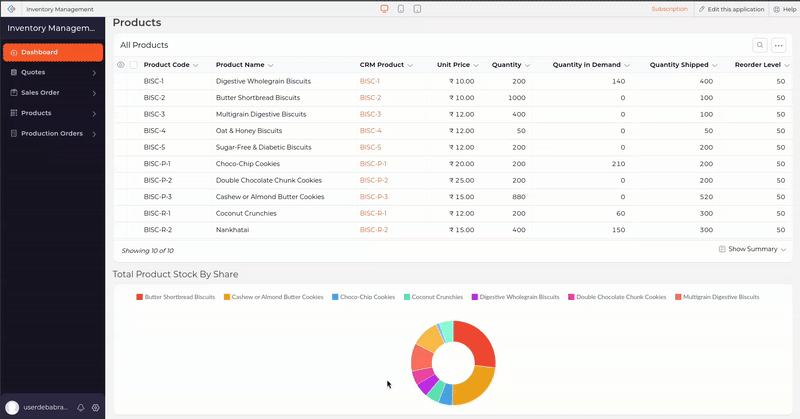
Task: Click the user profile avatar in sidebar
Action: click(12, 408)
